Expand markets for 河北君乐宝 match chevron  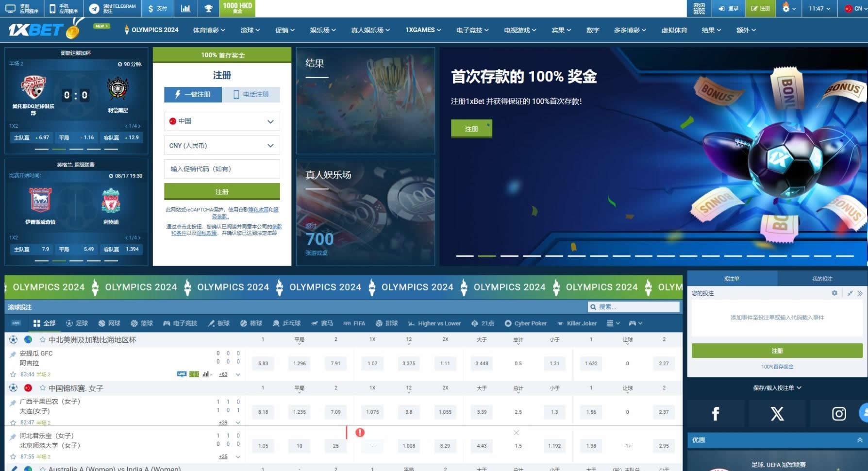[x=238, y=457]
